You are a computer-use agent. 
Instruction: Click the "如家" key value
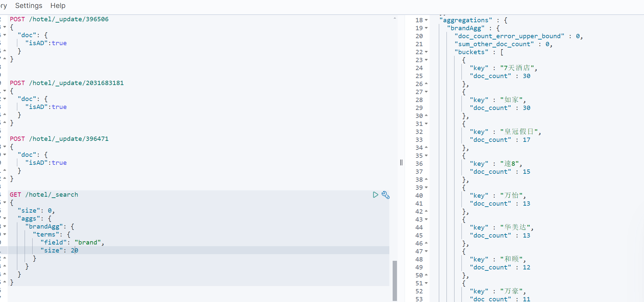point(511,100)
